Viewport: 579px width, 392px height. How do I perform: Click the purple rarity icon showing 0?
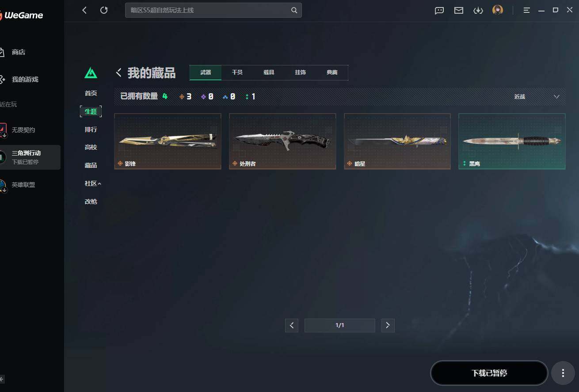tap(203, 97)
